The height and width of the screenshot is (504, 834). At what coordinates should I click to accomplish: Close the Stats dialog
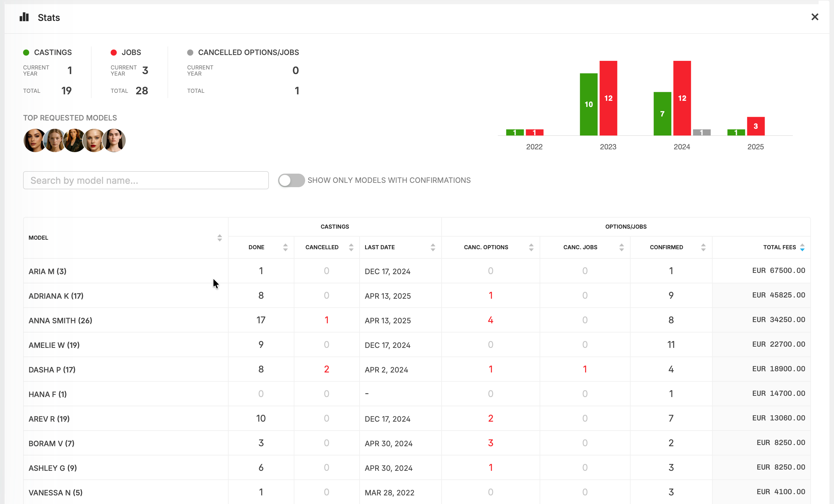point(815,17)
